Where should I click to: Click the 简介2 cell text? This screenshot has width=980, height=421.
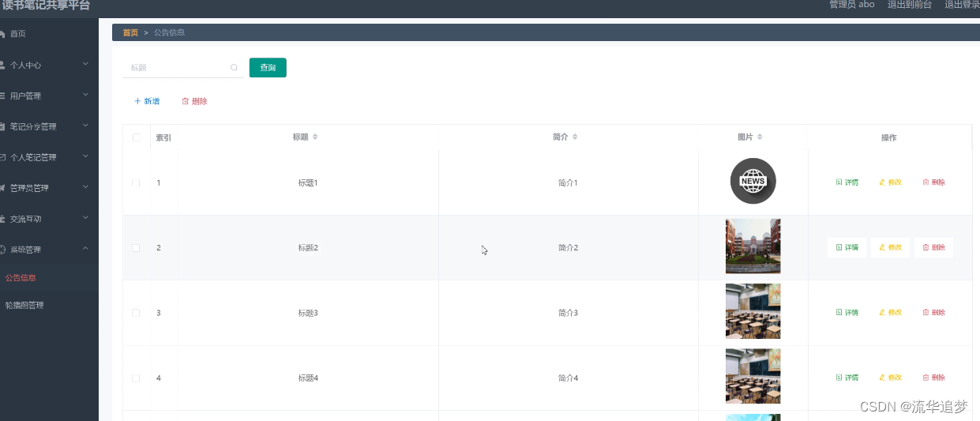[568, 247]
